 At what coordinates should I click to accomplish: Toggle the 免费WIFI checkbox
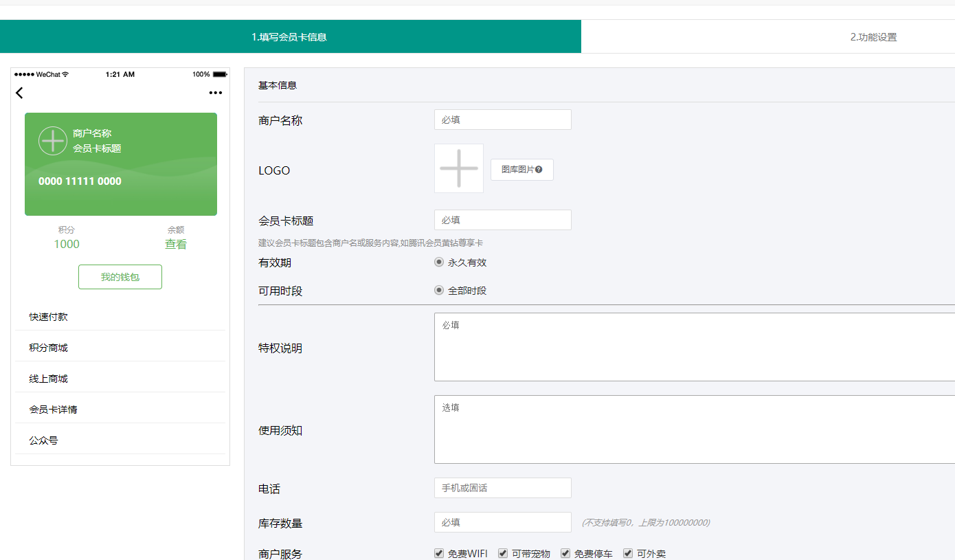pyautogui.click(x=439, y=553)
